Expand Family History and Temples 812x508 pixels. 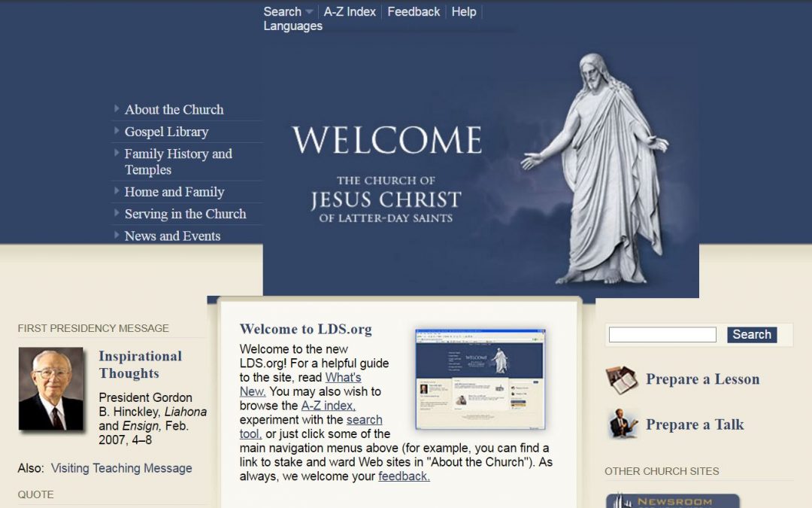[178, 161]
